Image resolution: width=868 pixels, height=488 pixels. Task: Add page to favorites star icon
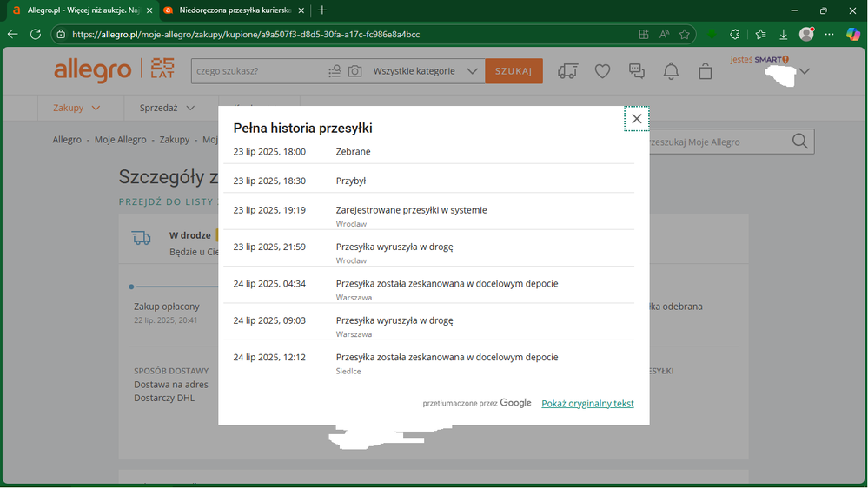pos(685,35)
